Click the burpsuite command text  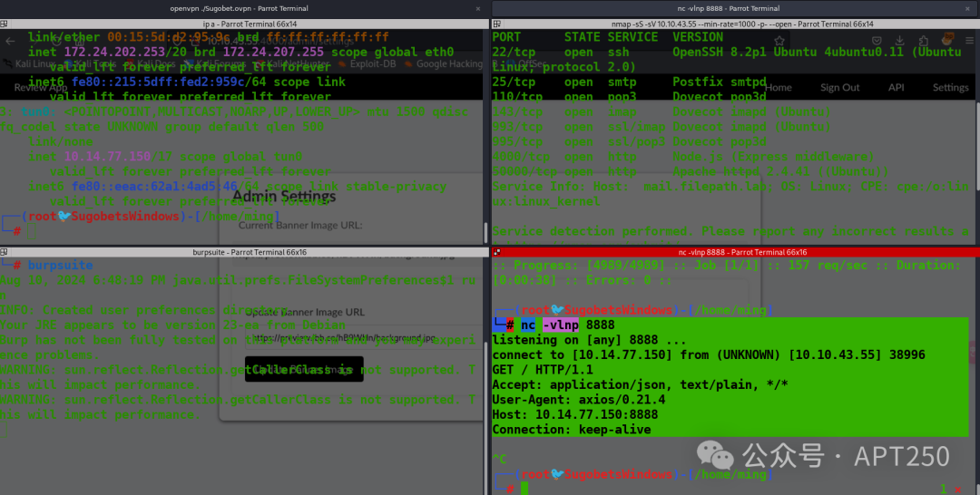[x=60, y=266]
